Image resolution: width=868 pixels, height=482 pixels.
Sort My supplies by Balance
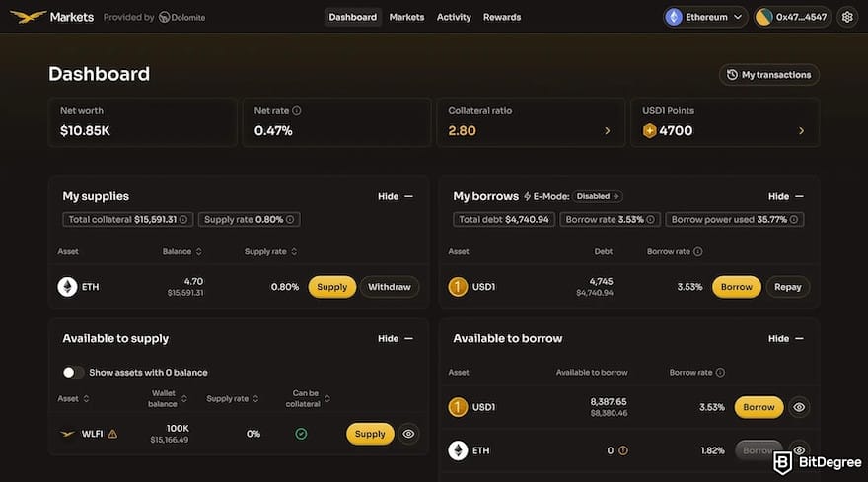182,251
